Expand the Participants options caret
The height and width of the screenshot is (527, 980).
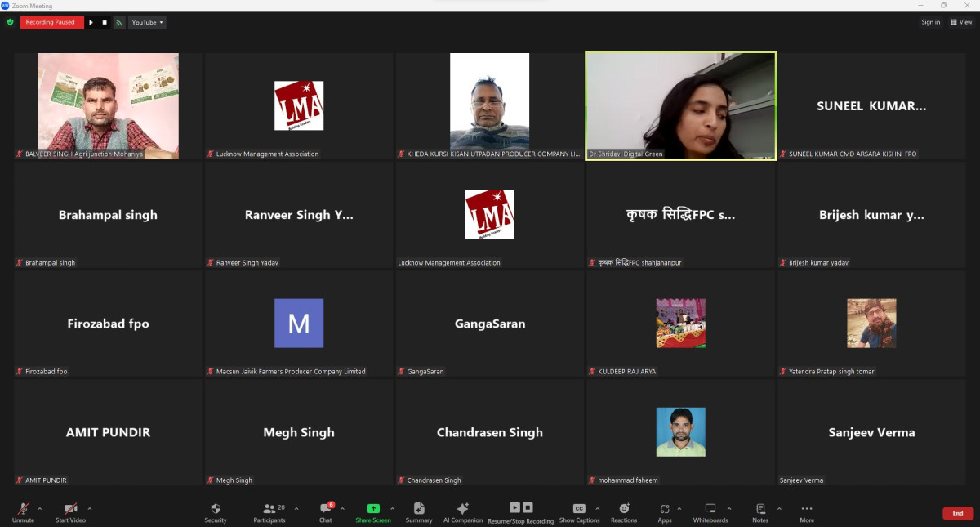(296, 508)
